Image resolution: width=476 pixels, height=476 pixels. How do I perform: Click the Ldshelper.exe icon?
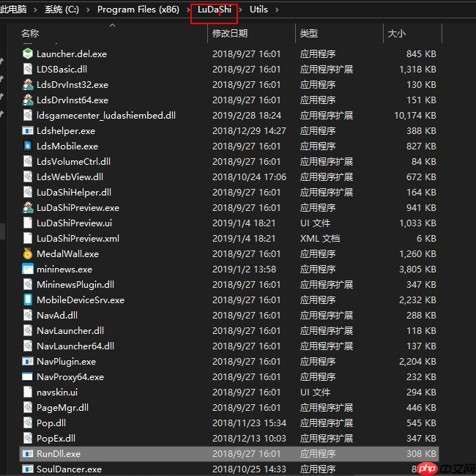coord(28,131)
